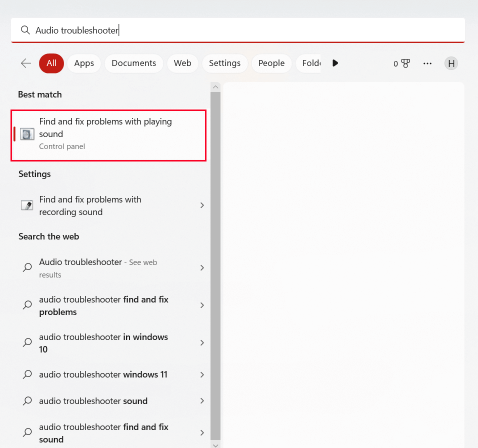Image resolution: width=478 pixels, height=448 pixels.
Task: Click the magnifier icon in the search box
Action: (x=25, y=30)
